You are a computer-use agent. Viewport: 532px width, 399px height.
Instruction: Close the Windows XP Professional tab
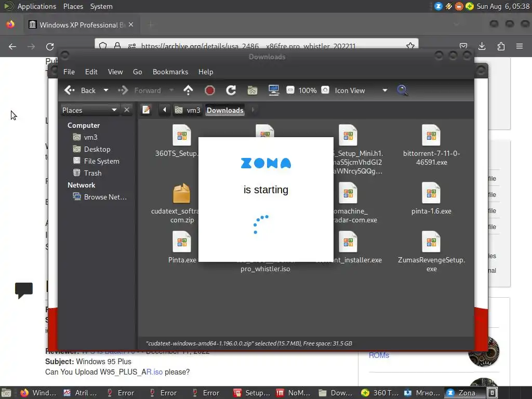coord(131,24)
